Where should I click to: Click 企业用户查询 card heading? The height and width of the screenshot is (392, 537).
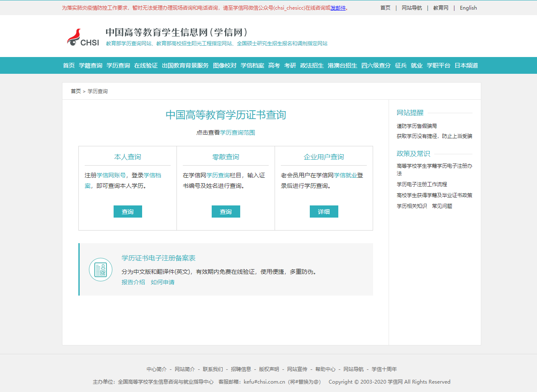tap(324, 157)
